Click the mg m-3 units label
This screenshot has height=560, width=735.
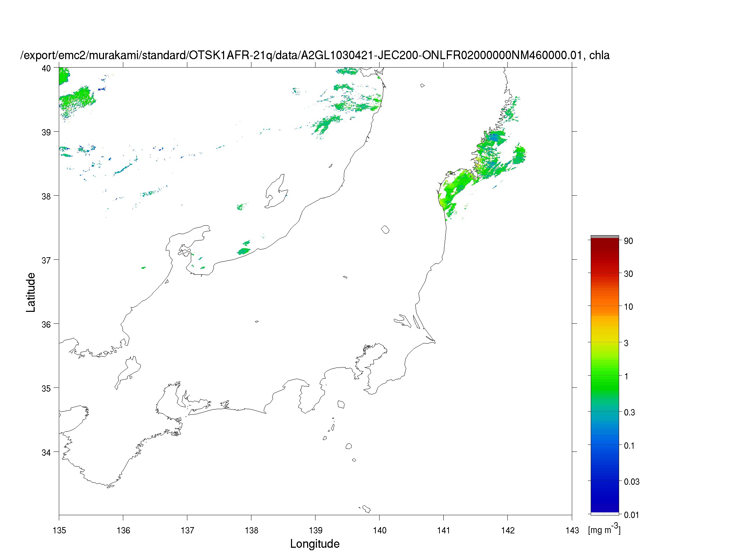coord(604,528)
